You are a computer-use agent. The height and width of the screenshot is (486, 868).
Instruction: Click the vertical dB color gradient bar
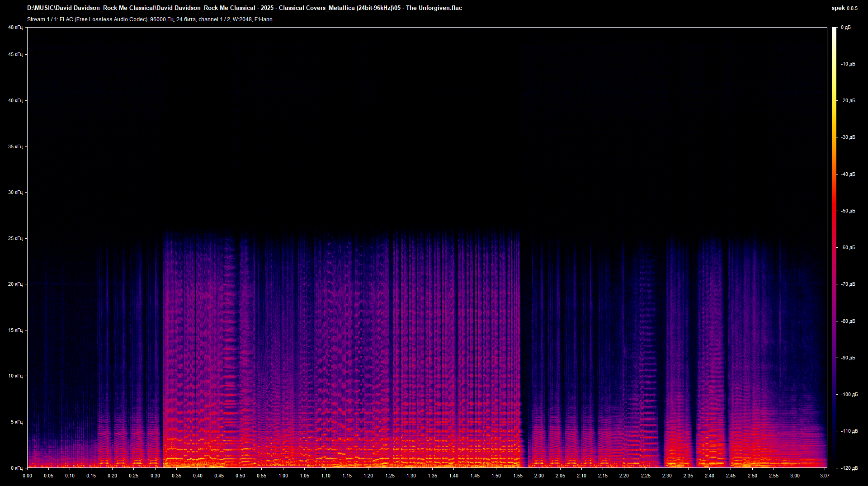click(835, 247)
